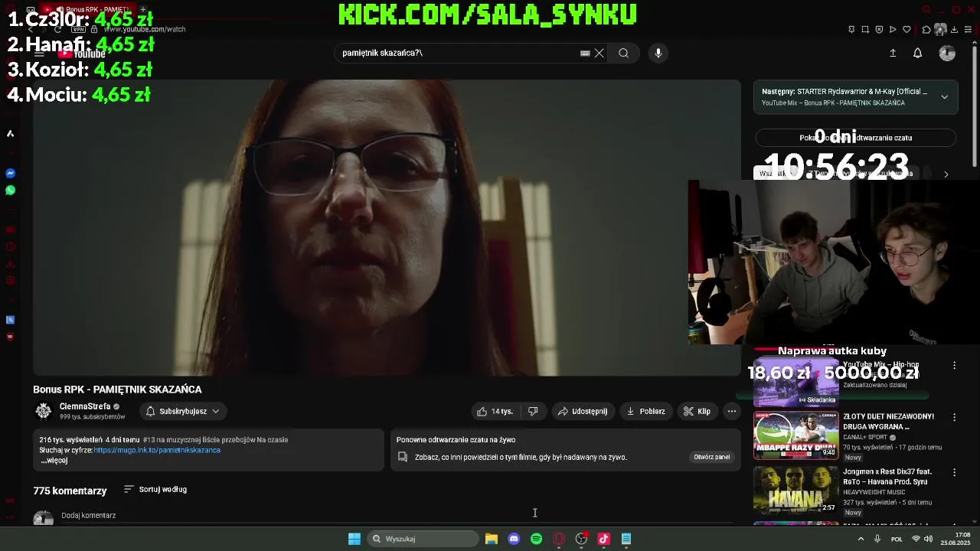Click the POL language indicator
This screenshot has width=980, height=551.
897,539
